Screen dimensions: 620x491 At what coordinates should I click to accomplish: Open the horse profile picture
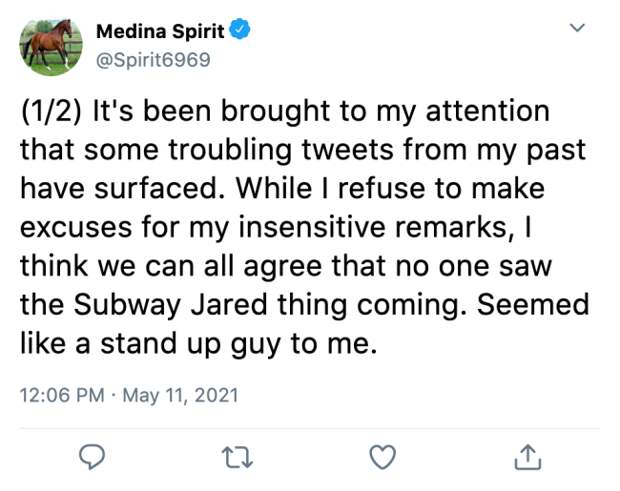tap(50, 45)
